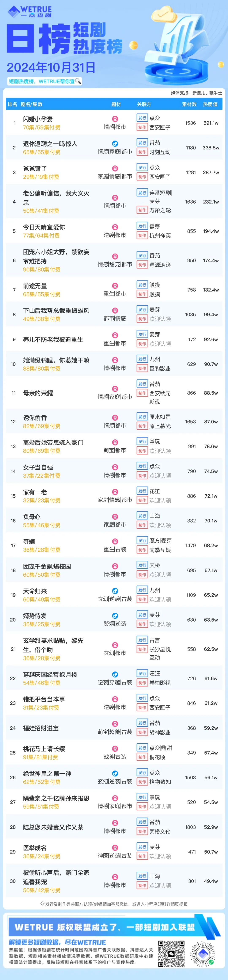The width and height of the screenshot is (228, 980).
Task: Open the 绝世神皇之第一神 title
Action: click(47, 773)
